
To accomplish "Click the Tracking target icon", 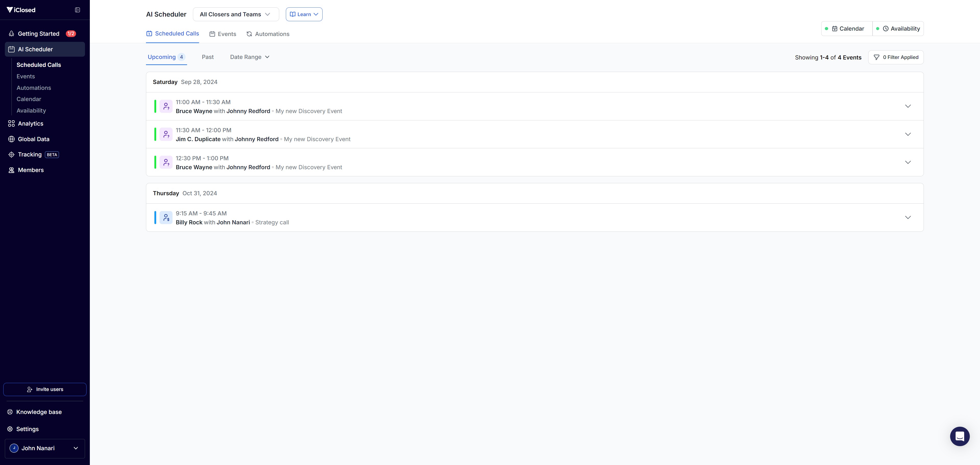I will coord(11,154).
